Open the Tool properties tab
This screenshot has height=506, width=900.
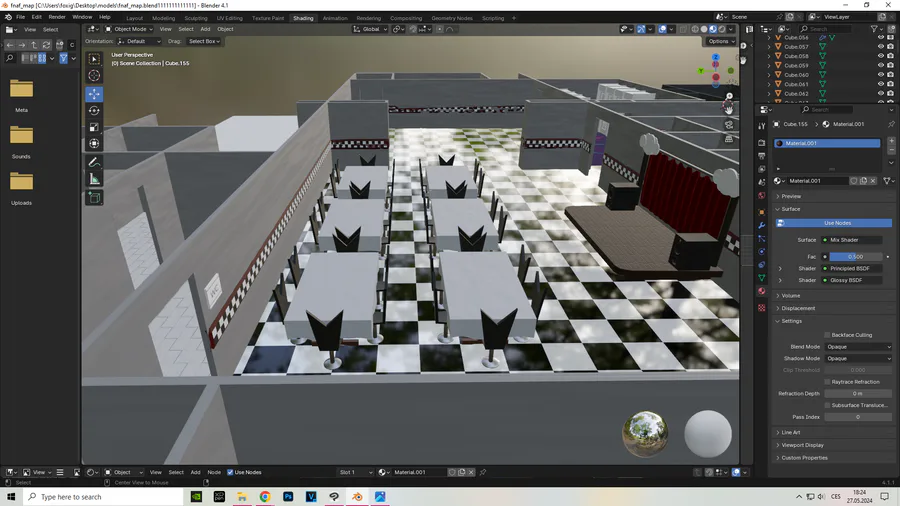tap(762, 126)
